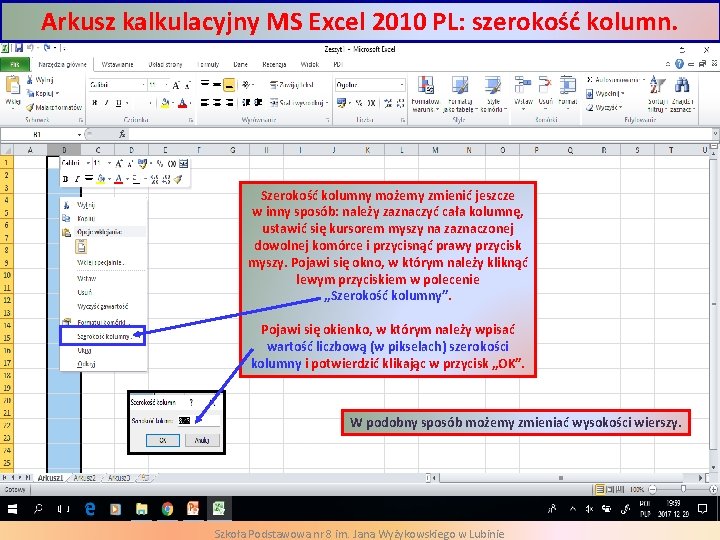Expand the Kopiuj dropdown arrow in the ribbon
Viewport: 720px width, 540px height.
tap(57, 94)
